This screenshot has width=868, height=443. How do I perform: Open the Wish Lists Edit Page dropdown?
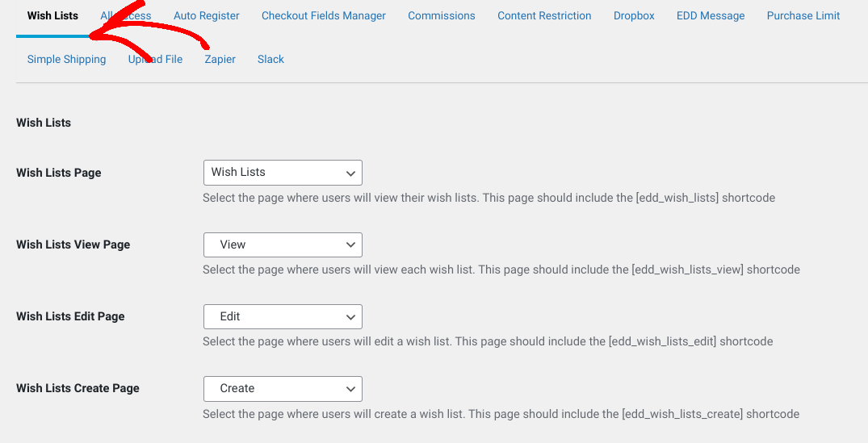[283, 316]
